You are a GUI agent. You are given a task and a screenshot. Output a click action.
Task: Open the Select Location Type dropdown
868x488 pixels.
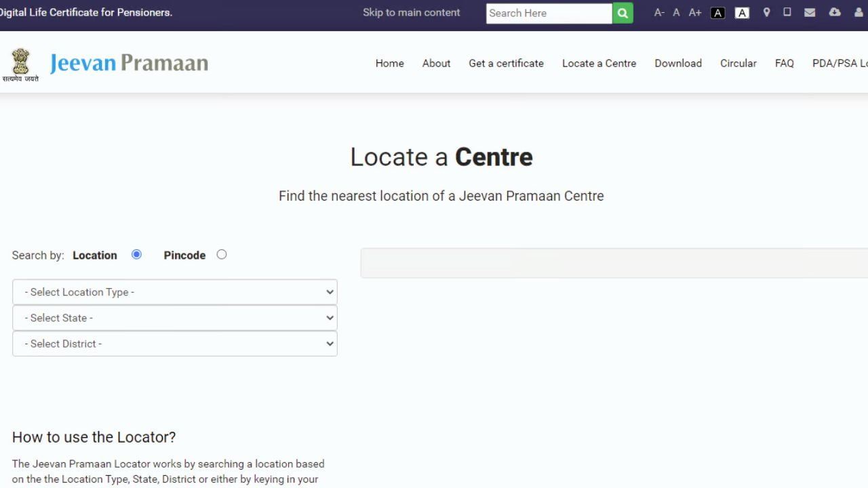pyautogui.click(x=175, y=292)
